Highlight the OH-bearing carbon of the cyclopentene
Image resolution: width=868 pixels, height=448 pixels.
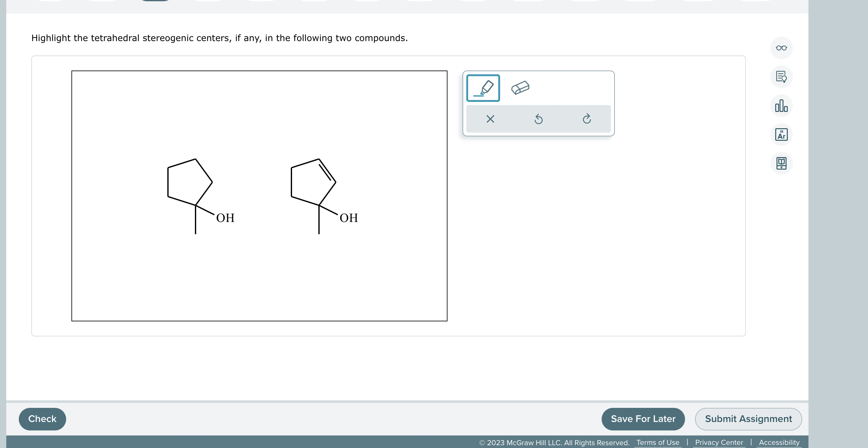coord(319,205)
